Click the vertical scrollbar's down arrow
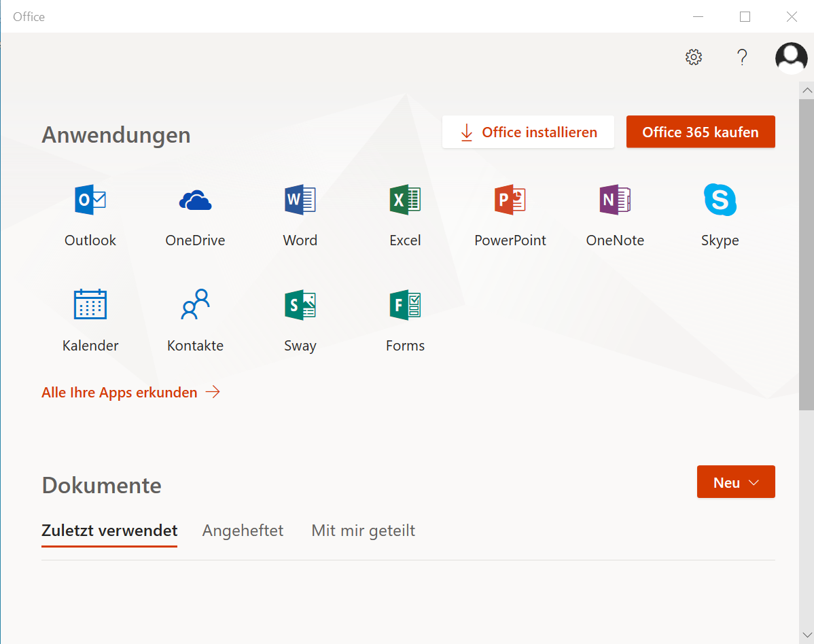This screenshot has width=814, height=644. [807, 635]
